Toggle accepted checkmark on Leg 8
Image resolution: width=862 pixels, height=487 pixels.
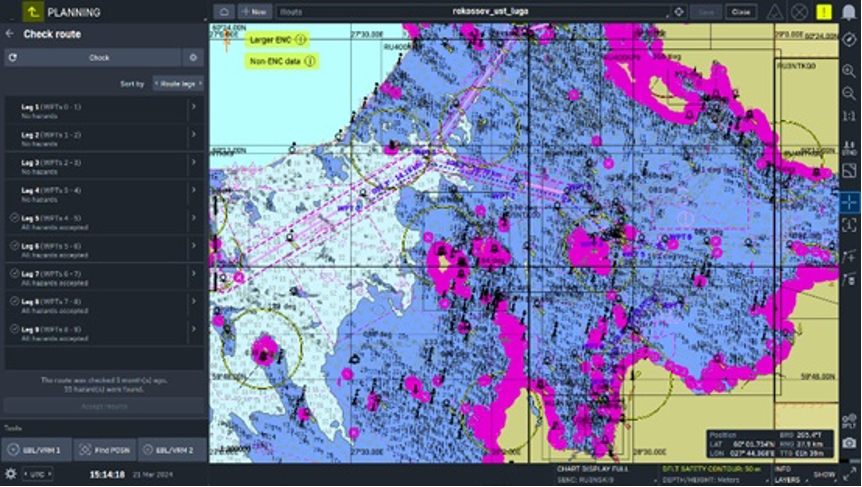pyautogui.click(x=14, y=301)
